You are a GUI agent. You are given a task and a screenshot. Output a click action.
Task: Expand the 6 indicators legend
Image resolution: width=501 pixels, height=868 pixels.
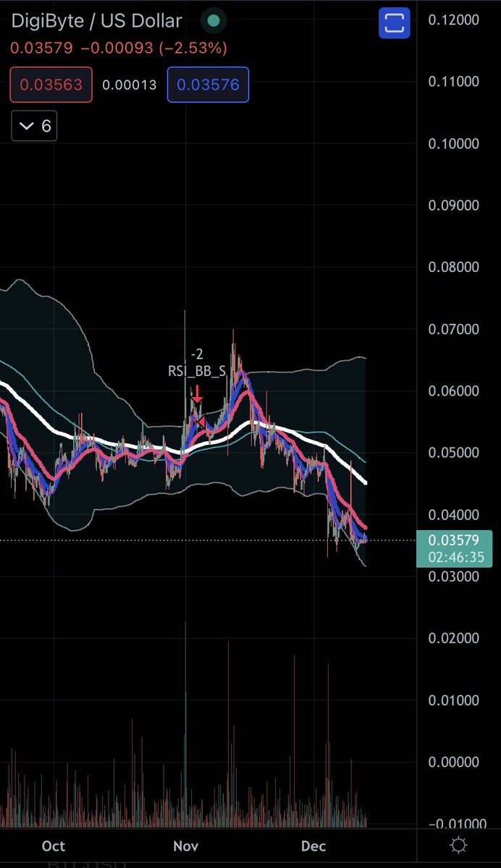coord(34,126)
